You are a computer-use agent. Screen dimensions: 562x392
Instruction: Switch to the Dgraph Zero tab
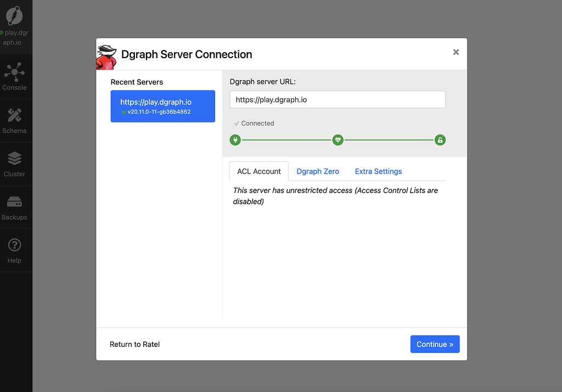coord(318,171)
